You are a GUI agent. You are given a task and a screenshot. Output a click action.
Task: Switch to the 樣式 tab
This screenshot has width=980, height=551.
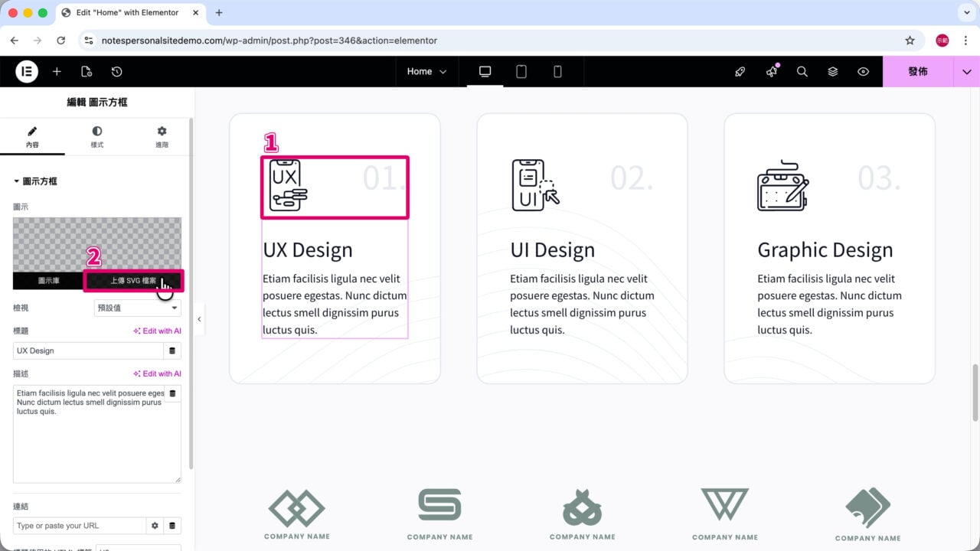tap(97, 137)
